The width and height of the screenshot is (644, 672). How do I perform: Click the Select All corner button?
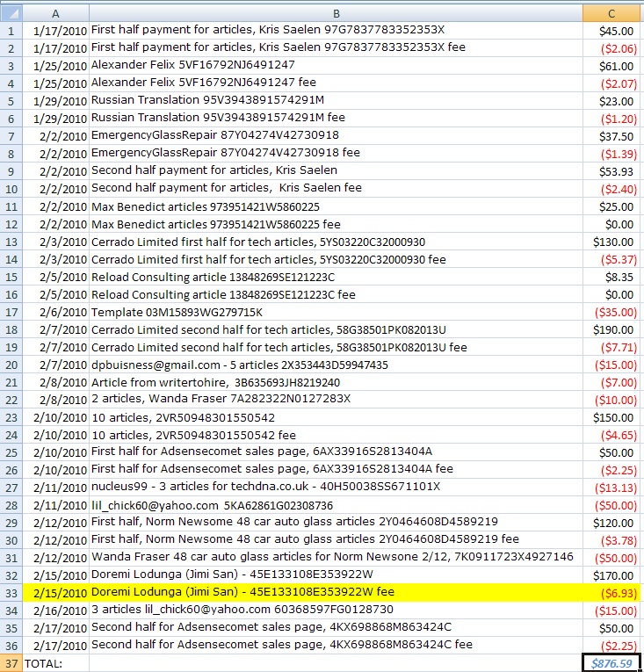click(x=11, y=12)
